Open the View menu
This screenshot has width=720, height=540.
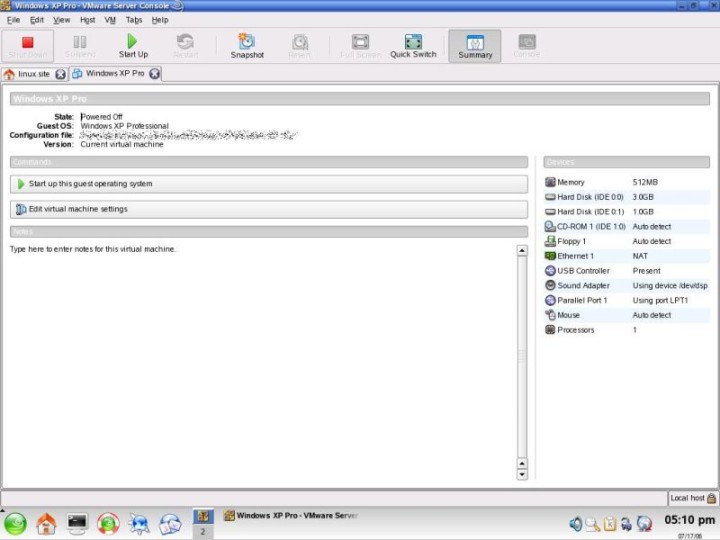pos(62,20)
